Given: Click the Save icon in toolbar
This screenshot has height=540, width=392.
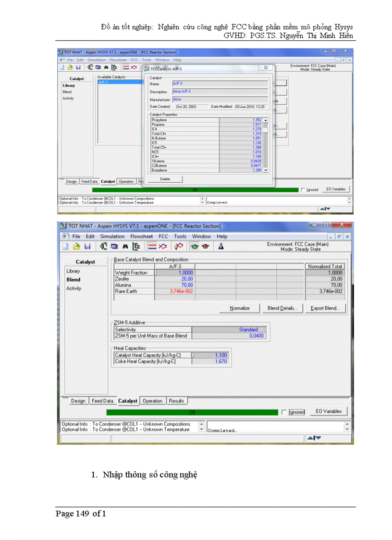Looking at the screenshot, I should tap(87, 246).
